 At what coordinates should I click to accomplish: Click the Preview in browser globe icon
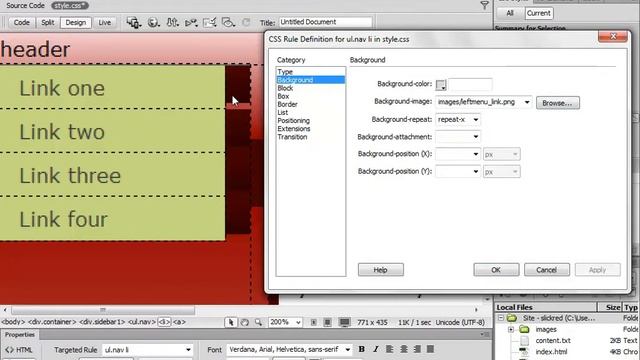tap(153, 22)
